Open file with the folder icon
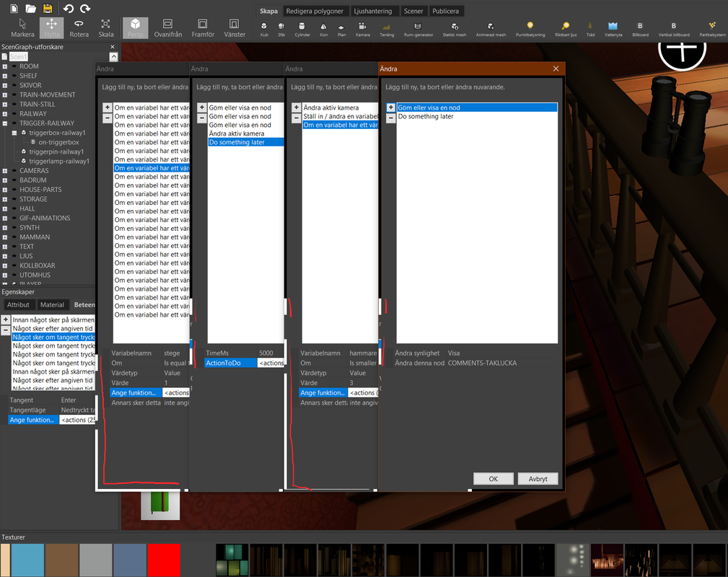 (x=30, y=9)
